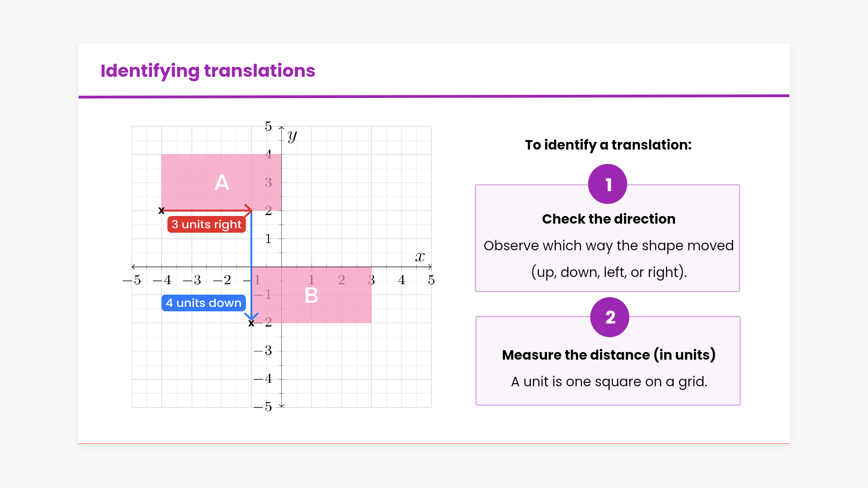Click the blue "4 units down" label
The image size is (868, 488).
click(203, 303)
